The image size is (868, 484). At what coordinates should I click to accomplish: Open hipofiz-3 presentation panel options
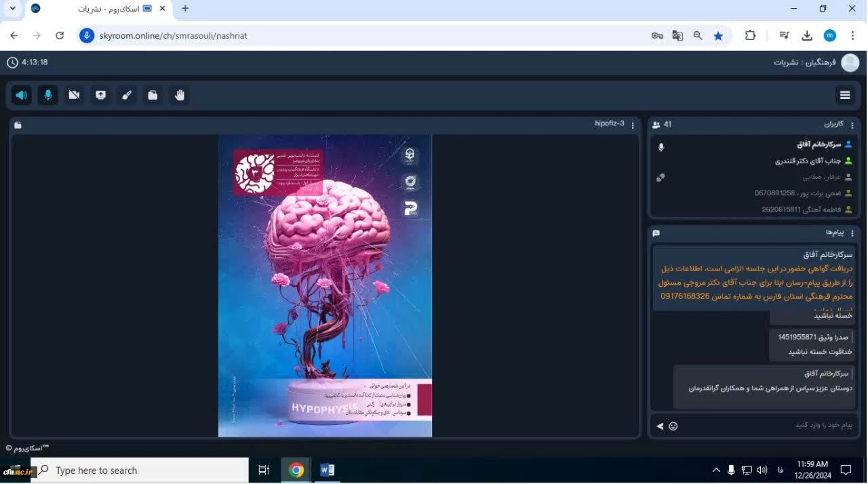(x=633, y=125)
